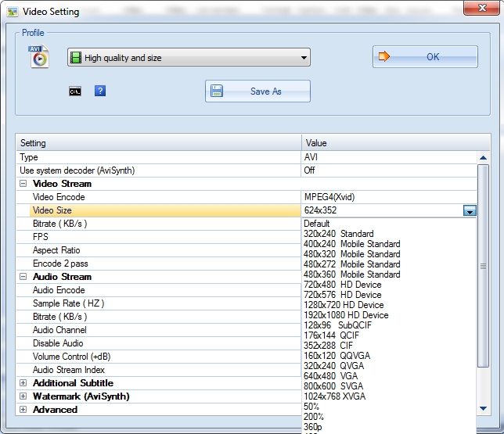This screenshot has width=504, height=434.
Task: Click the Setting column header
Action: [159, 143]
